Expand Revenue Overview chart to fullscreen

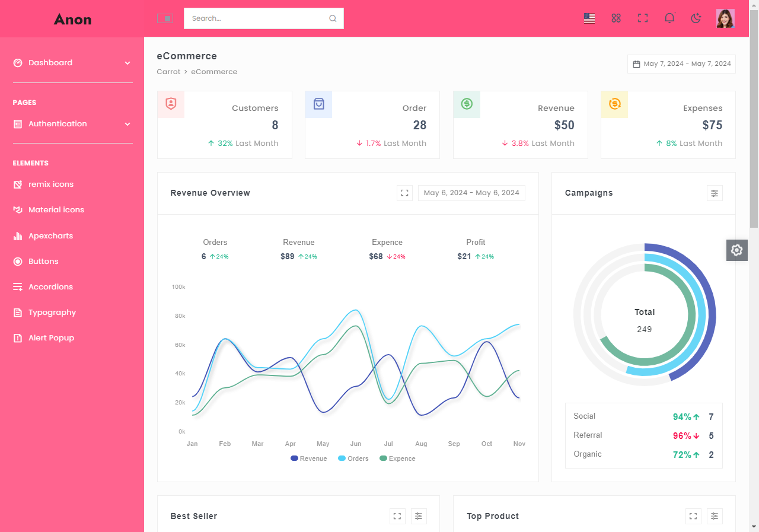(x=404, y=193)
